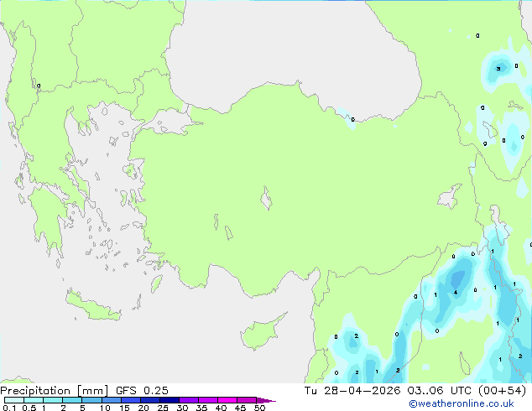Click the '4' precipitation value on the map
This screenshot has height=411, width=532.
(x=456, y=292)
